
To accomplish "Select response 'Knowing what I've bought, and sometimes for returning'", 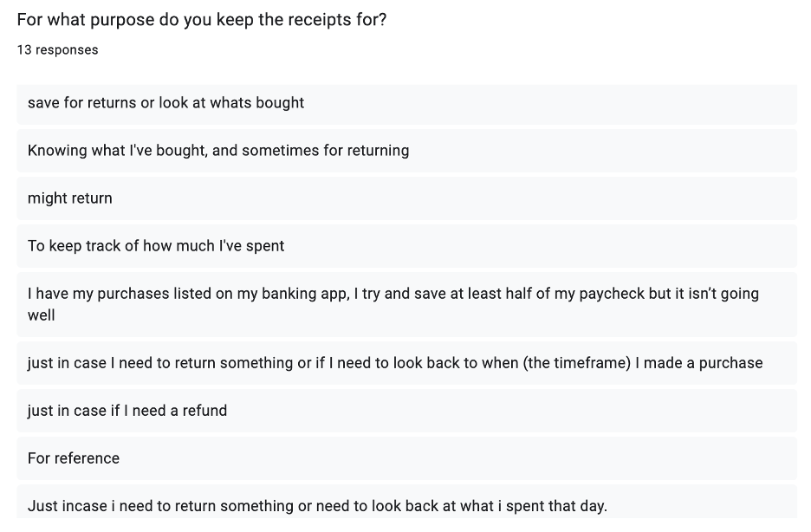I will point(406,151).
